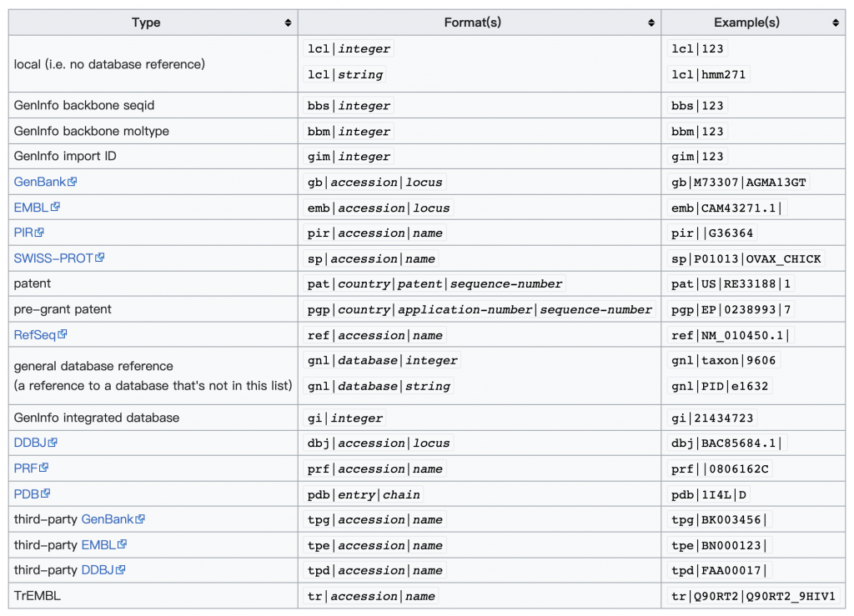Viewport: 854px width, 616px height.
Task: Sort table by Example(s) column arrows
Action: click(836, 23)
